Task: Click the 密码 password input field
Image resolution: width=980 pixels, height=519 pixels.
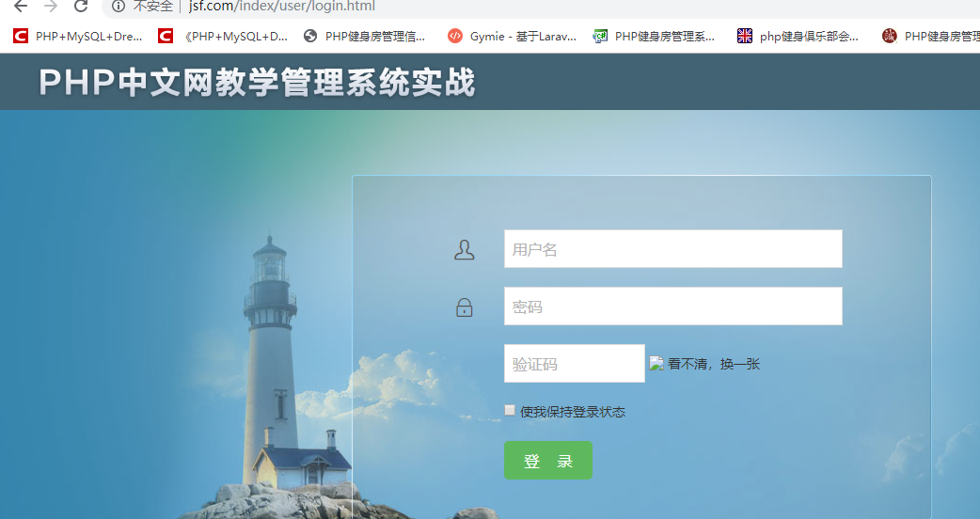Action: [x=673, y=307]
